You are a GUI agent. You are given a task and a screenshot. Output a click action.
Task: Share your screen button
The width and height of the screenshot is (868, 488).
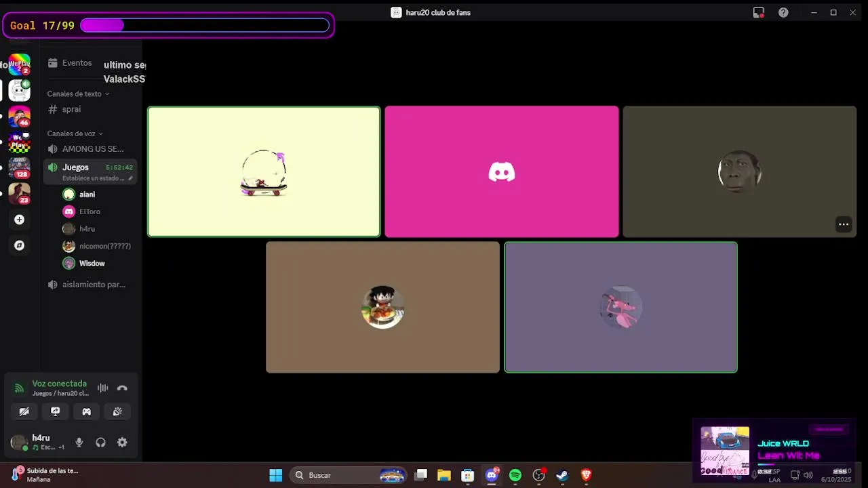(x=56, y=411)
